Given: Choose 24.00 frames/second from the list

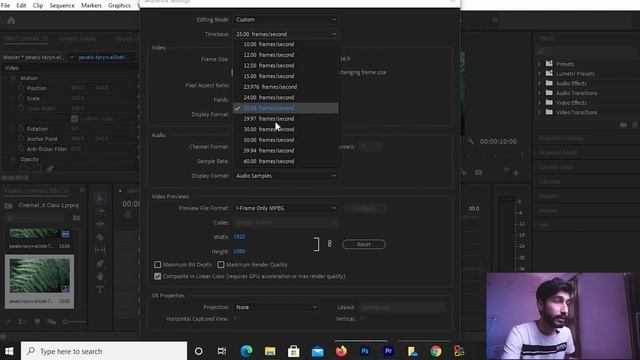Looking at the screenshot, I should [x=286, y=98].
